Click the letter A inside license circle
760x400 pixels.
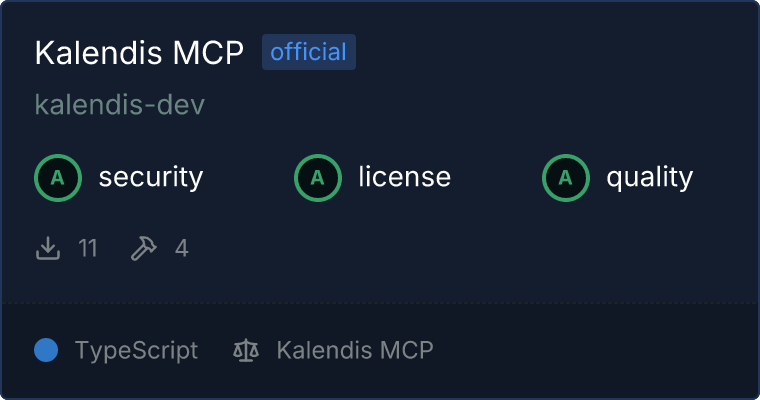click(317, 178)
